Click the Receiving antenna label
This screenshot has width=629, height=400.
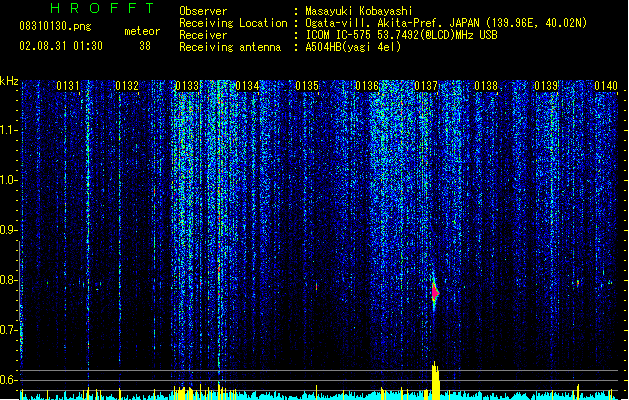pyautogui.click(x=230, y=47)
